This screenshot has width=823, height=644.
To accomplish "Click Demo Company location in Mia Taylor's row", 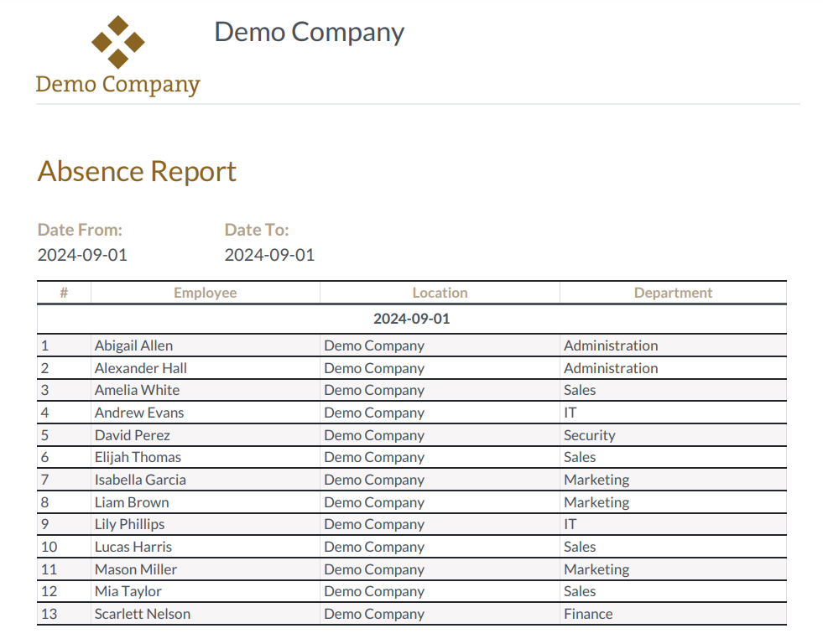I will (374, 591).
